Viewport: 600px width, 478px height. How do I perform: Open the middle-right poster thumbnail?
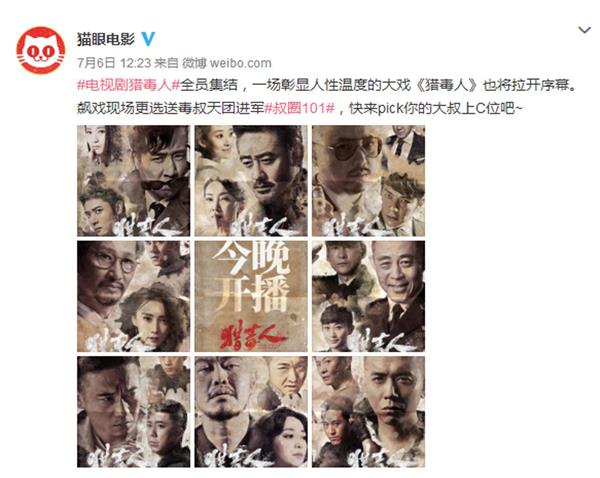[x=368, y=296]
